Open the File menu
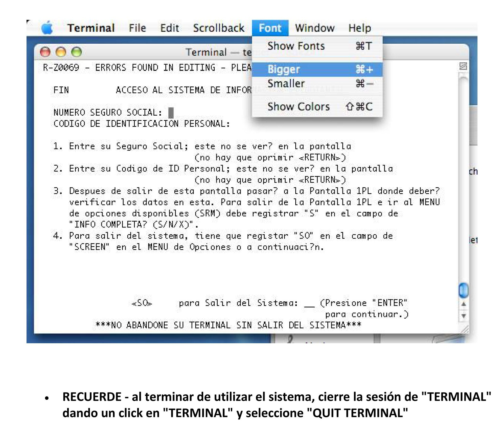504x434 pixels. [x=137, y=28]
